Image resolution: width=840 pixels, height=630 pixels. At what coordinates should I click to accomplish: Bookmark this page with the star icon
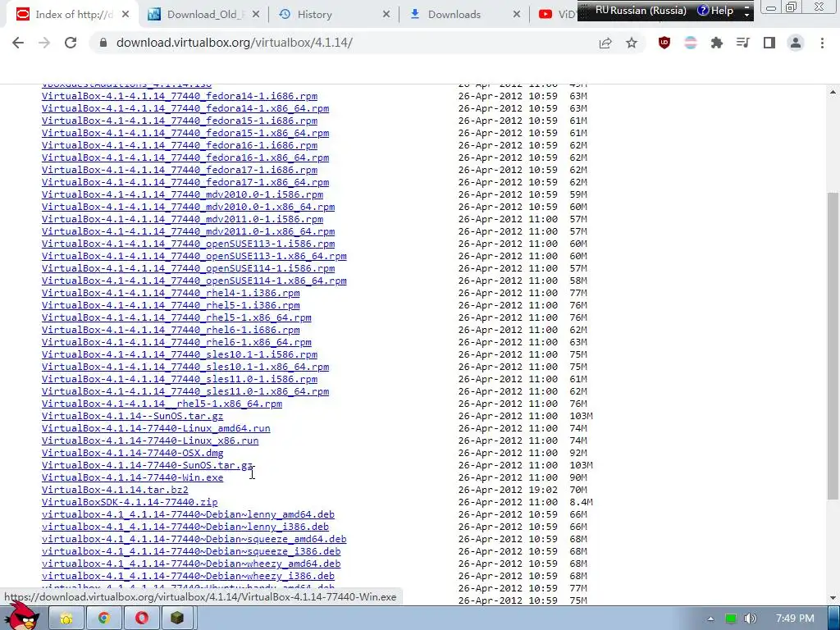632,43
